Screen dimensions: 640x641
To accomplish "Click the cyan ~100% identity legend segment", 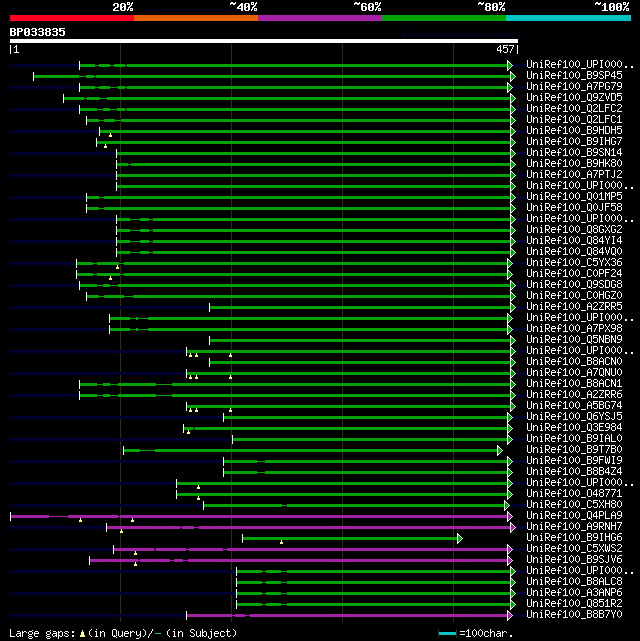I will click(x=568, y=18).
